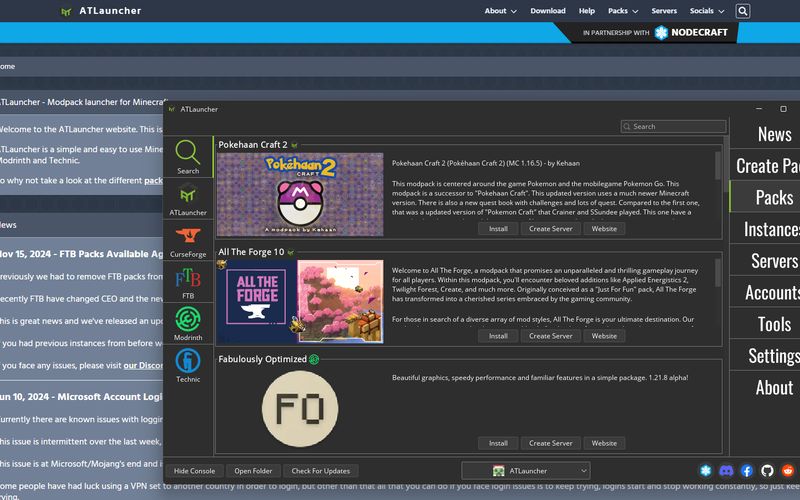Select the FTB platform icon
Screen dimensions: 800x500
coord(188,282)
